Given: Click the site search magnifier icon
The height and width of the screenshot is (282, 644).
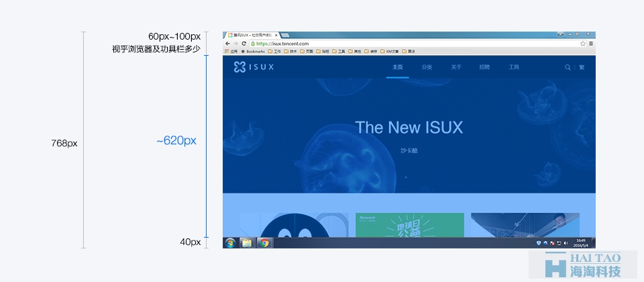Looking at the screenshot, I should coord(568,67).
